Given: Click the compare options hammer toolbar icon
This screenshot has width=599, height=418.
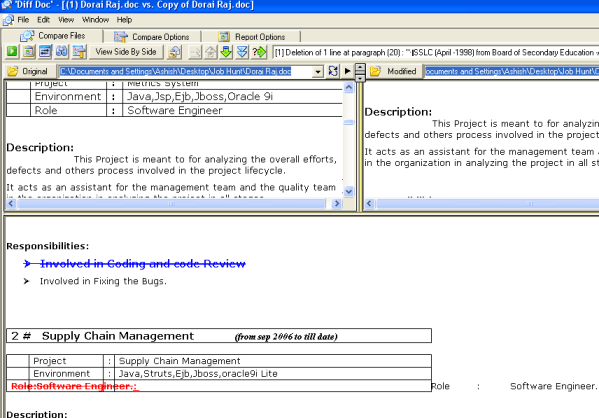Looking at the screenshot, I should click(x=79, y=52).
